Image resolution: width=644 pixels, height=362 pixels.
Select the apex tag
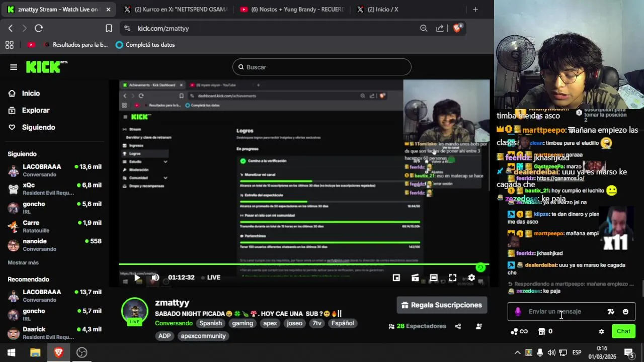pyautogui.click(x=270, y=323)
